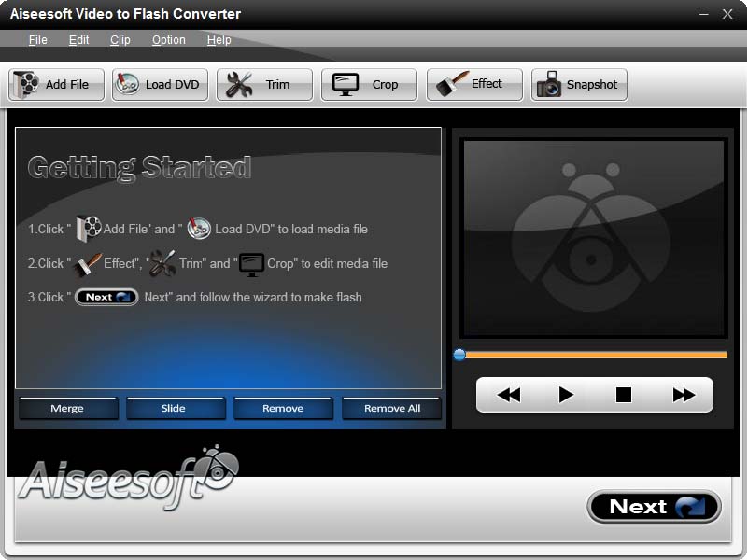Rewind the preview video
Viewport: 748px width, 560px height.
[508, 395]
